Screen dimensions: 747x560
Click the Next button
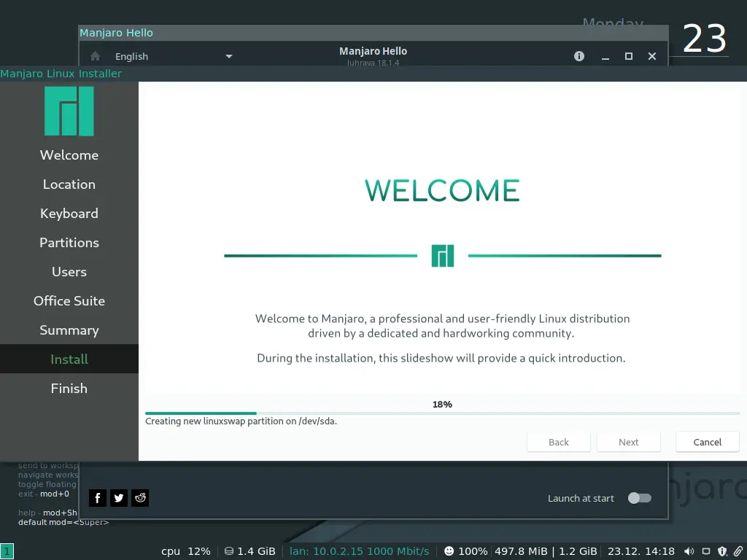point(628,442)
